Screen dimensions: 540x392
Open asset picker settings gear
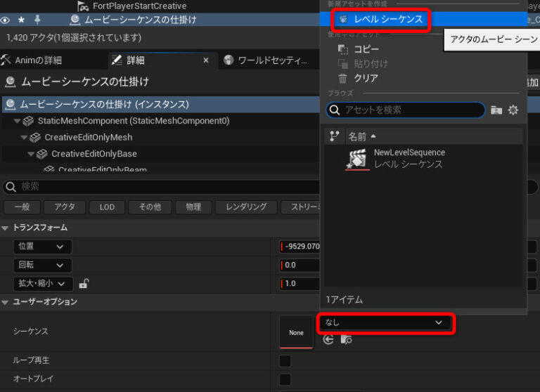(513, 110)
